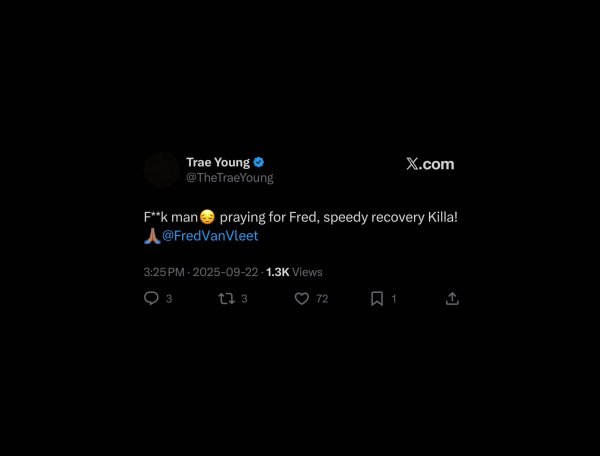The width and height of the screenshot is (600, 456).
Task: Like the tweet with heart icon
Action: (302, 299)
